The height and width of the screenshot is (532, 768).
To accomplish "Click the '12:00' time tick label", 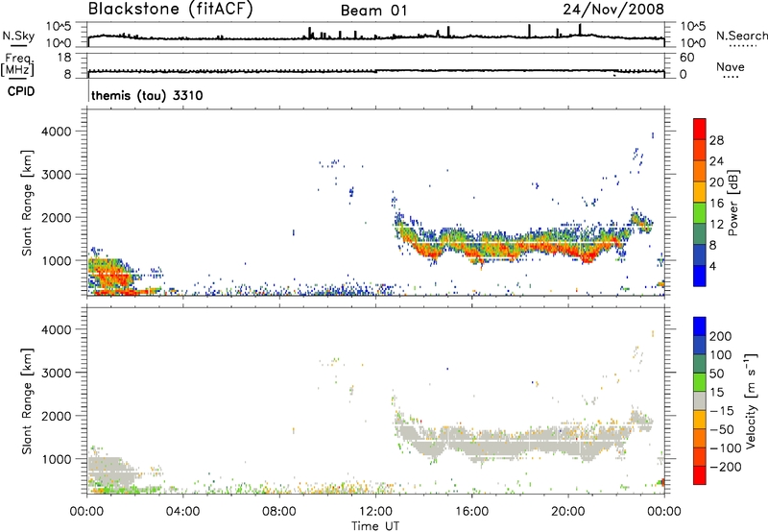I will point(375,512).
